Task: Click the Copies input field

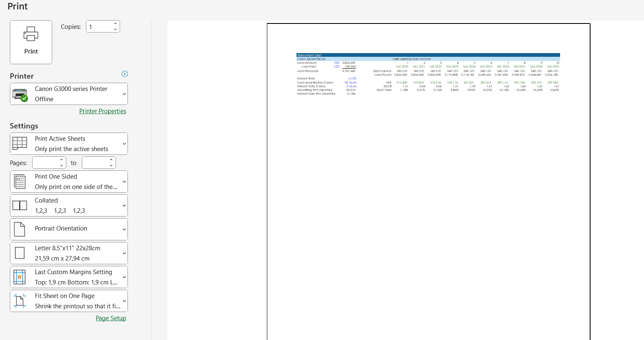Action: click(x=99, y=27)
